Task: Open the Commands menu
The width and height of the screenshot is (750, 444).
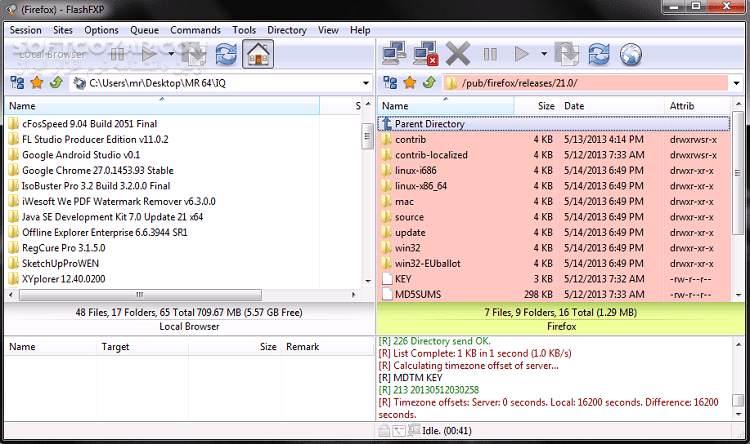Action: click(x=196, y=30)
